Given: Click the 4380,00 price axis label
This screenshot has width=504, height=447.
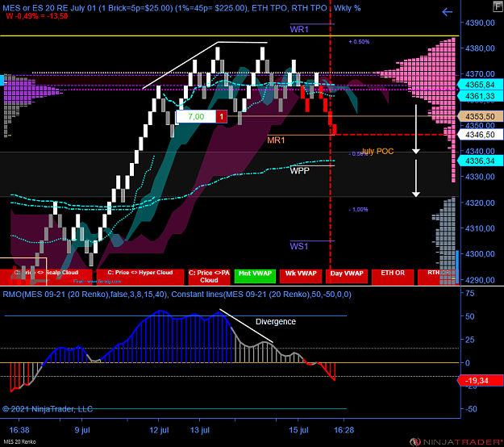Looking at the screenshot, I should (x=480, y=48).
